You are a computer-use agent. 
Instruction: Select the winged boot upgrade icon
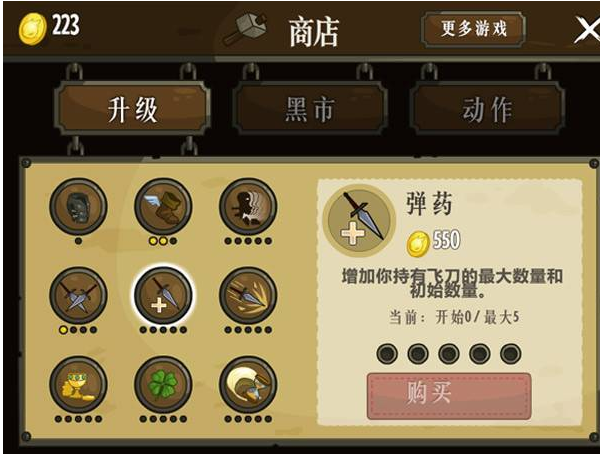(163, 207)
